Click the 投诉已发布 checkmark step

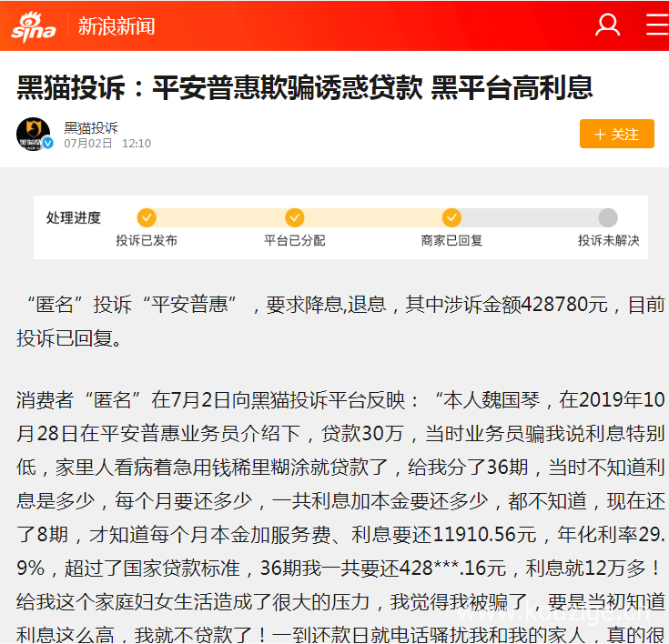(147, 217)
